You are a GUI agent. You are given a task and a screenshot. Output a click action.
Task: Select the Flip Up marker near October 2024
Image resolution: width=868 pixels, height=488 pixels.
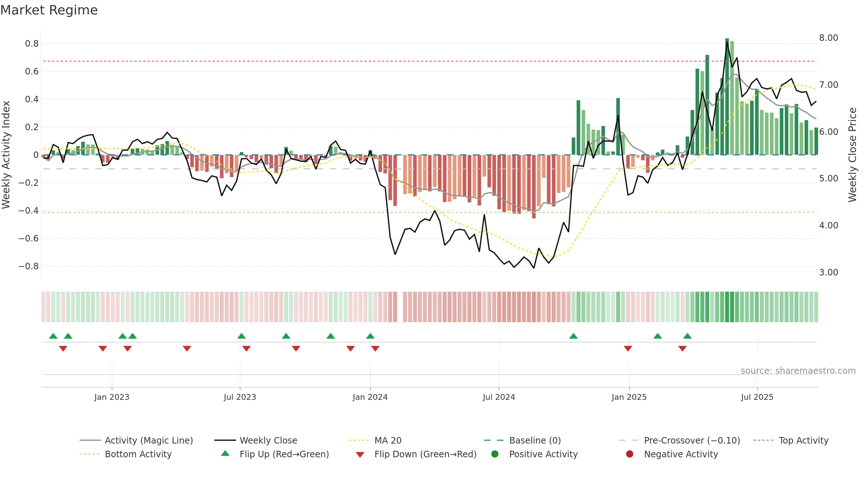point(574,336)
